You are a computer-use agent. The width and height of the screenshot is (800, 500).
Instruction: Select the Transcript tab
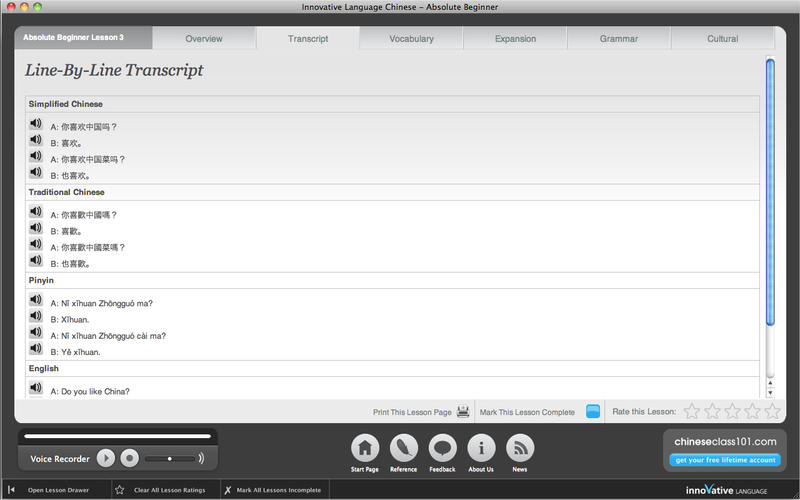point(308,38)
